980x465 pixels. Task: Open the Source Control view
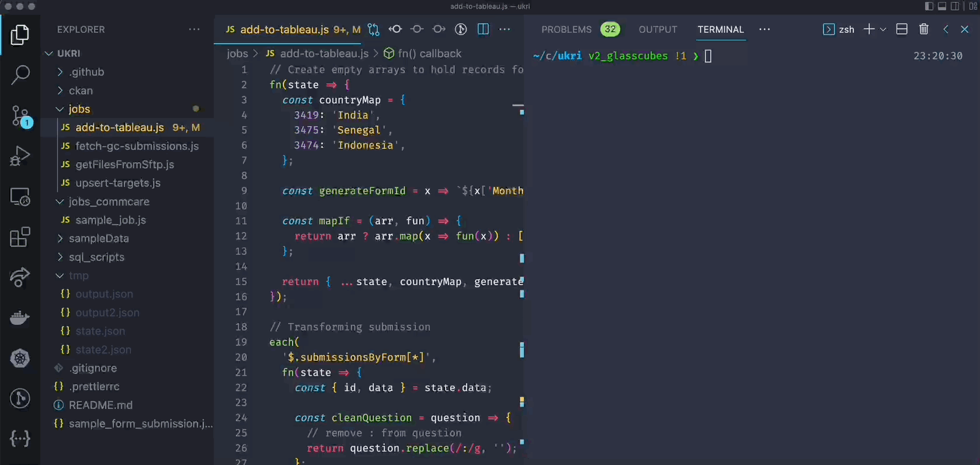point(20,116)
